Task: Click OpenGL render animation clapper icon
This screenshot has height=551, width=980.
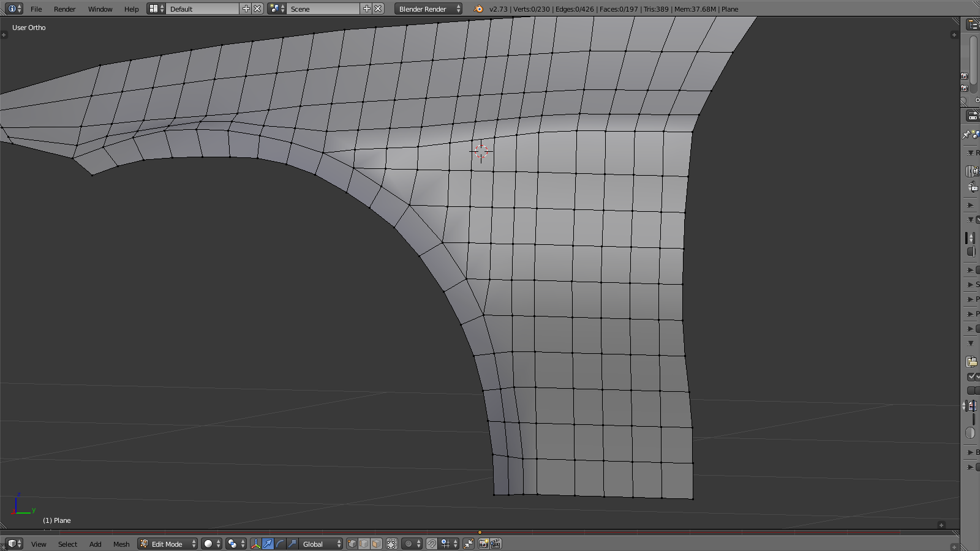Action: pos(496,544)
